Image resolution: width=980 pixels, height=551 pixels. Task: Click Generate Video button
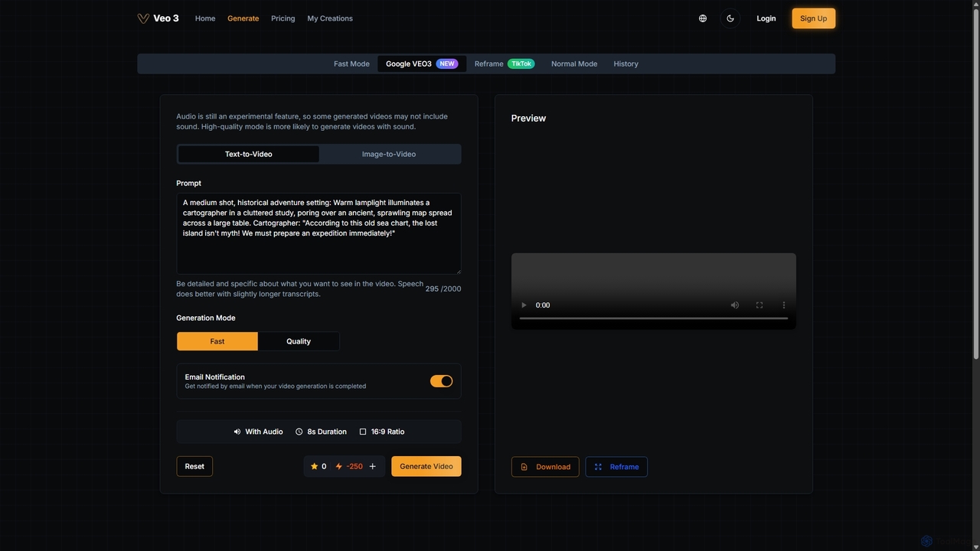pos(426,466)
